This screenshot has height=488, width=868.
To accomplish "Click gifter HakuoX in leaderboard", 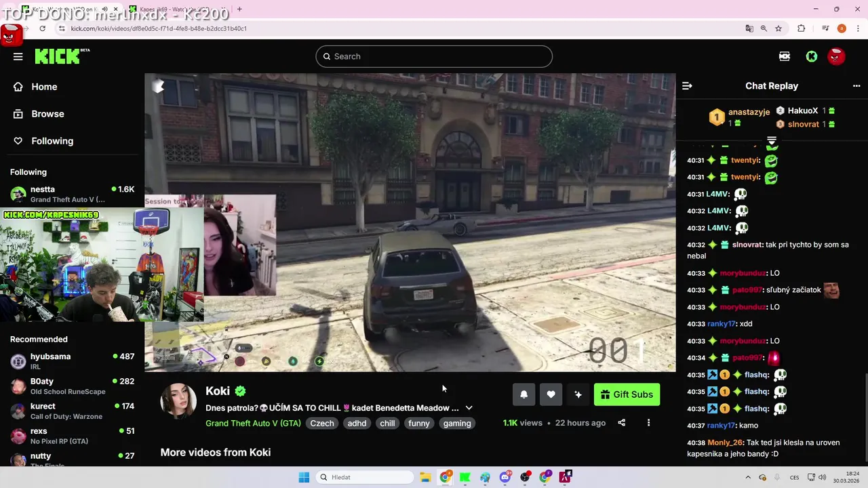I will [x=802, y=110].
